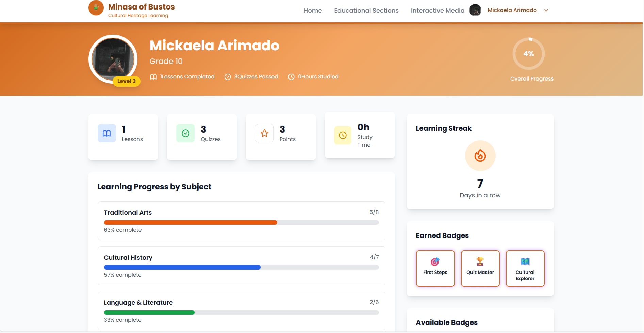Click the Overall Progress label
This screenshot has height=333, width=644.
tap(532, 79)
